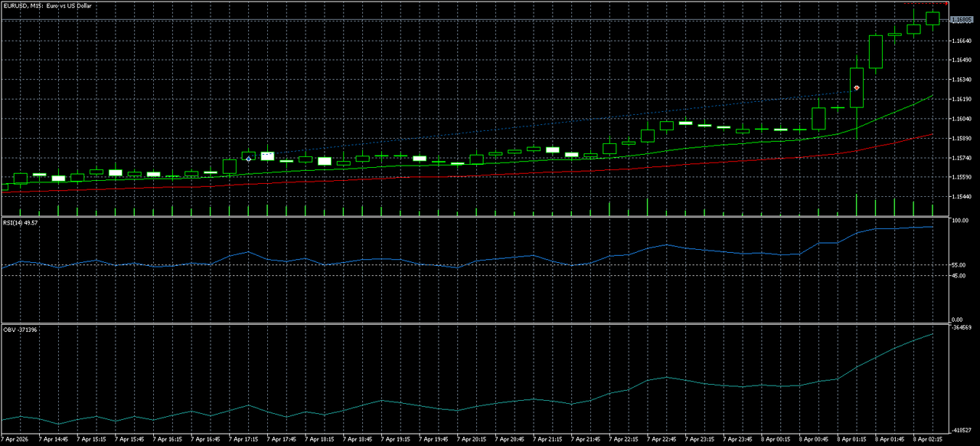Click the red trade exit marker on candle
The image size is (980, 446).
tap(857, 88)
